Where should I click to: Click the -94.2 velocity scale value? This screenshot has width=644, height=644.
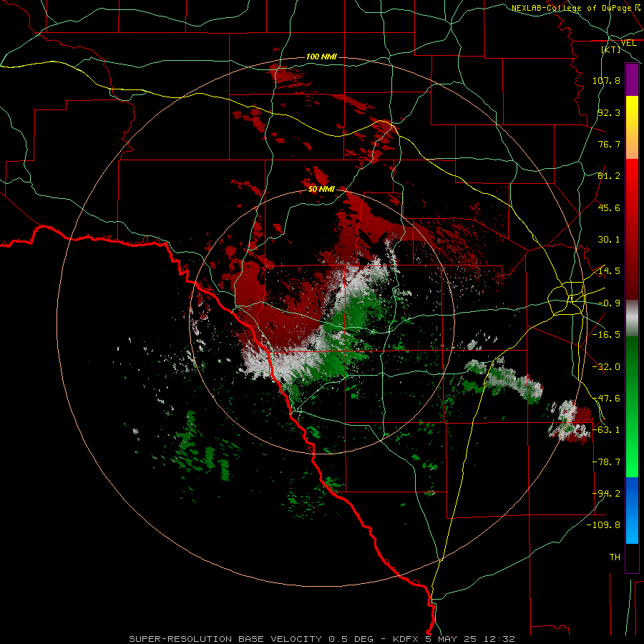[x=606, y=494]
